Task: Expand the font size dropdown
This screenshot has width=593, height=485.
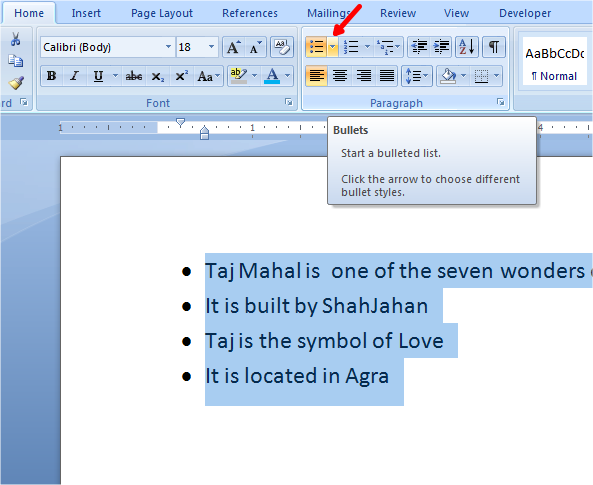Action: 211,47
